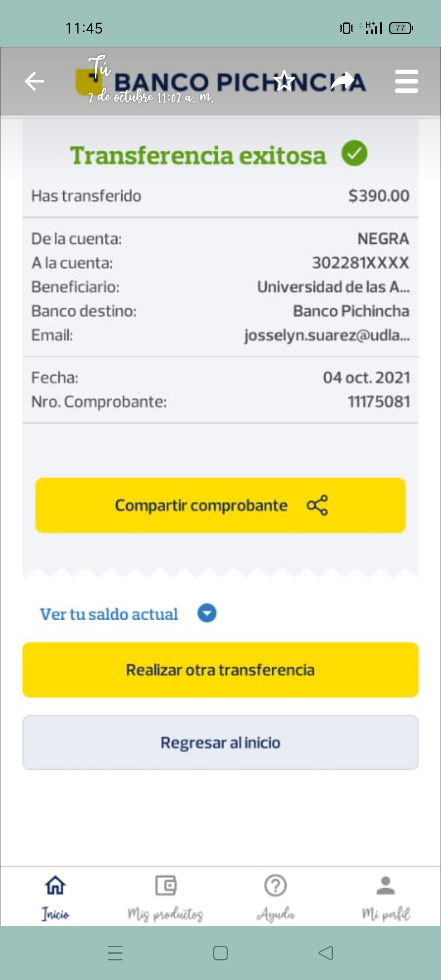
Task: Tap Android recent apps navigation button
Action: click(115, 953)
